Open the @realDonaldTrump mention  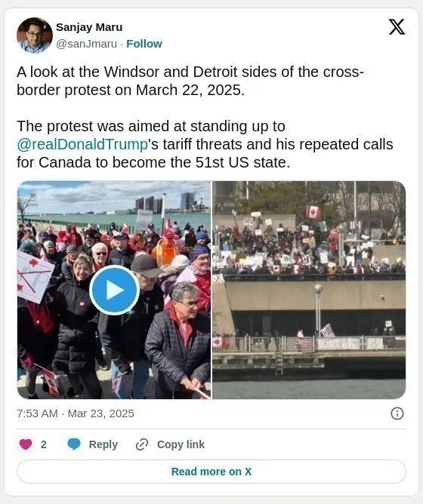[82, 144]
